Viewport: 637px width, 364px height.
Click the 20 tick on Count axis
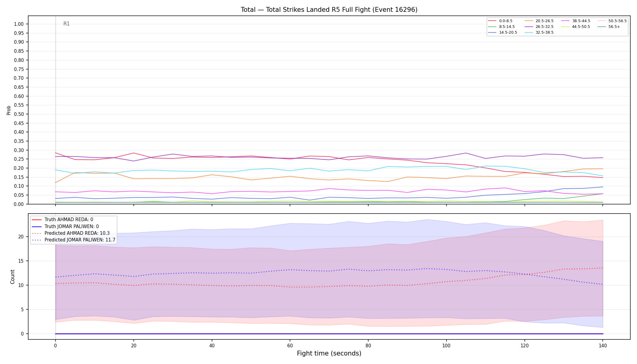(21, 237)
